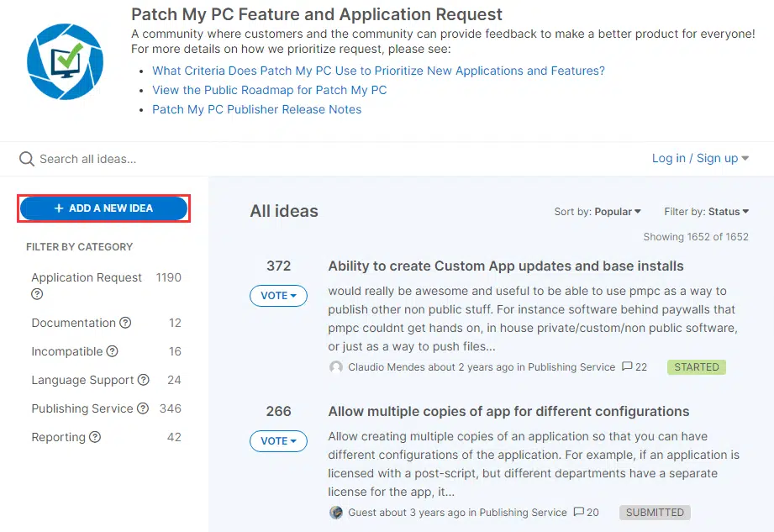The image size is (774, 532).
Task: Open Vote dropdown for the 266-vote idea
Action: 278,441
